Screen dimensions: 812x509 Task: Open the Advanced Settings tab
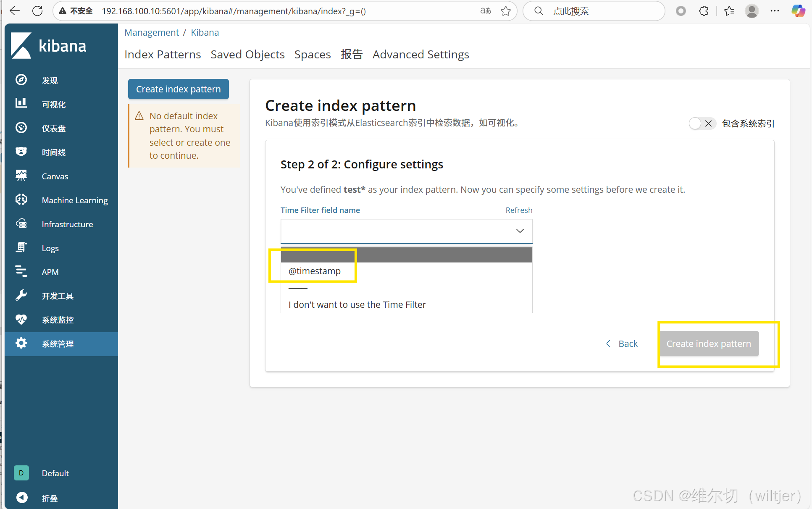420,55
